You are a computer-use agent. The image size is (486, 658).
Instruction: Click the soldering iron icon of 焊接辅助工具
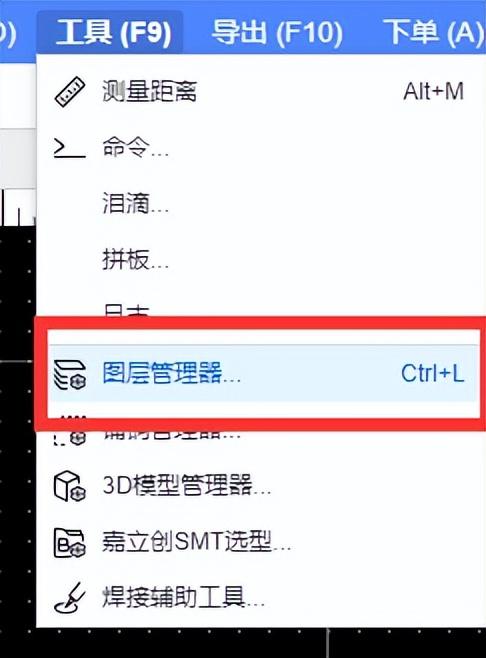point(70,598)
